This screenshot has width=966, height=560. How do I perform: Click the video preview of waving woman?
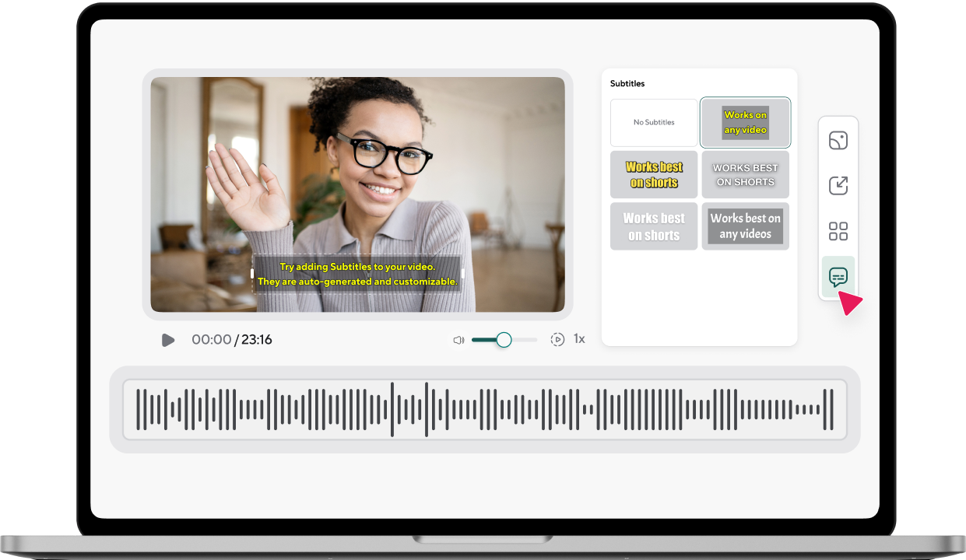[357, 194]
